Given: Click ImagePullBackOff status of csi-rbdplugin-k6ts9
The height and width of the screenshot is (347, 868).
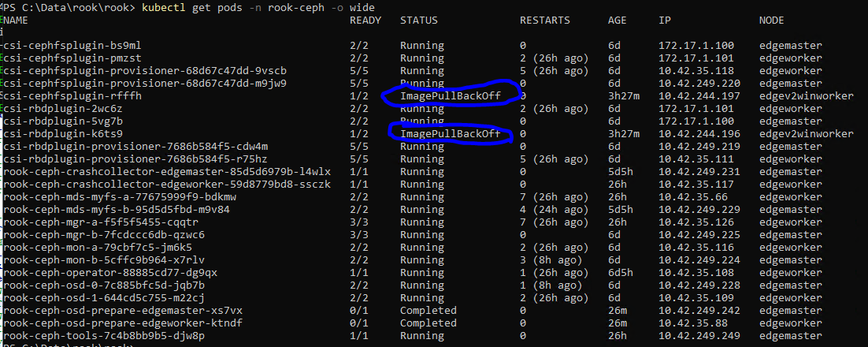Looking at the screenshot, I should pyautogui.click(x=451, y=134).
